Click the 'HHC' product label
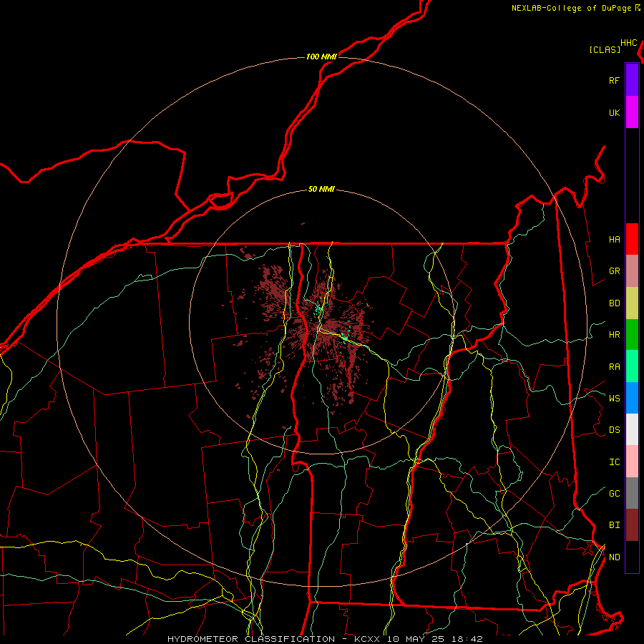Viewport: 644px width, 644px height. 628,42
